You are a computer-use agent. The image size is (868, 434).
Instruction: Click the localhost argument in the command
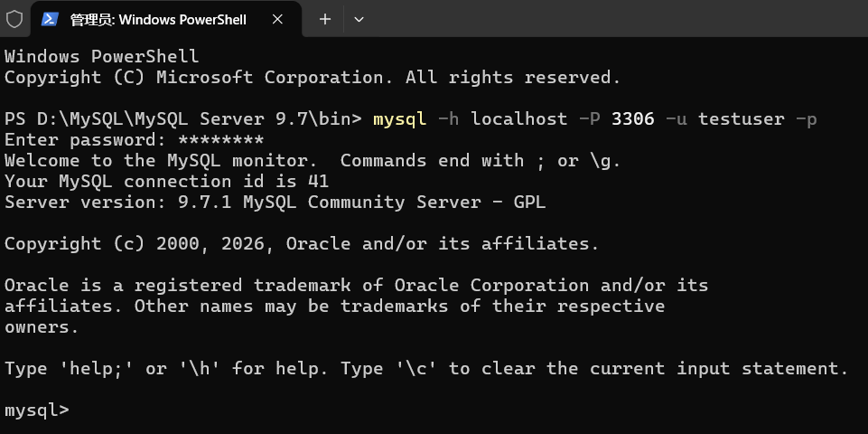pos(519,119)
